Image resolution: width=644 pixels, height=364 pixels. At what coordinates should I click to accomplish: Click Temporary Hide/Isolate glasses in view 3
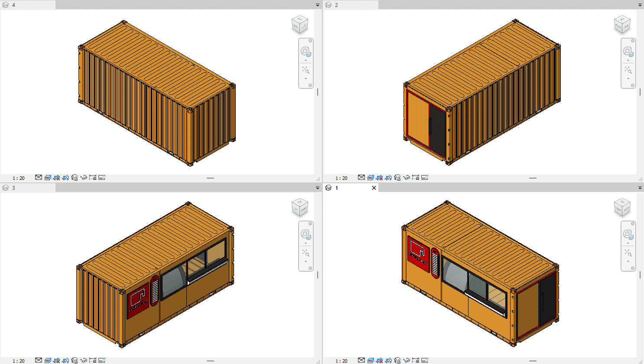tap(84, 361)
